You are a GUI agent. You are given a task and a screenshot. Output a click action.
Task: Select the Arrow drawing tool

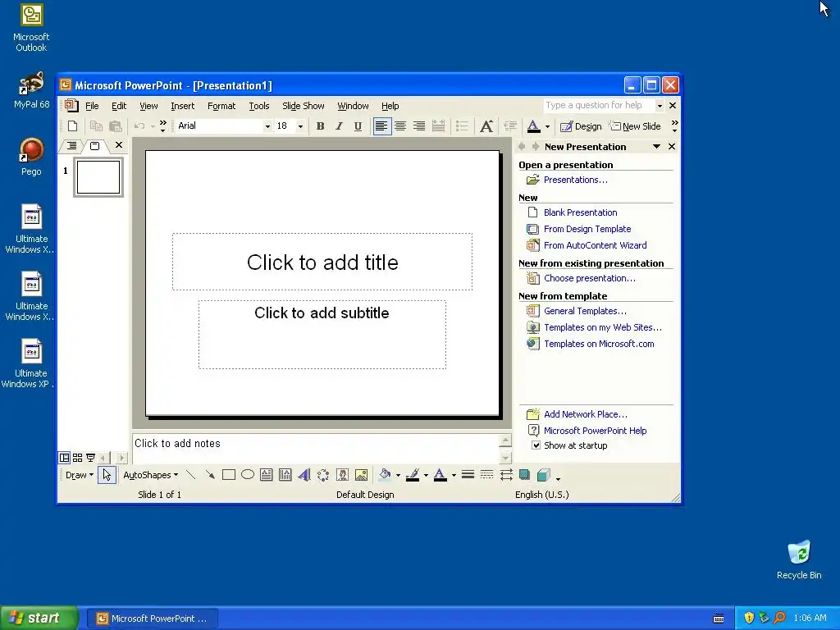pos(209,475)
